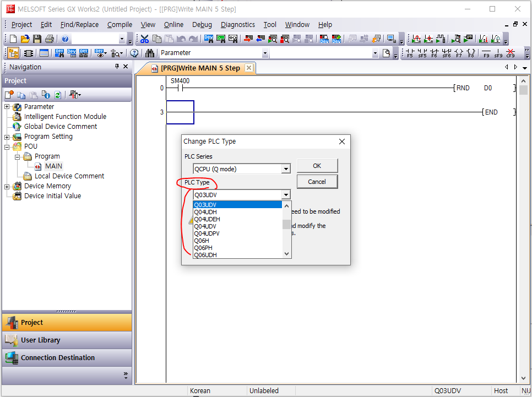The width and height of the screenshot is (532, 397).
Task: Click the Write to PLC red arrow icon
Action: 248,39
